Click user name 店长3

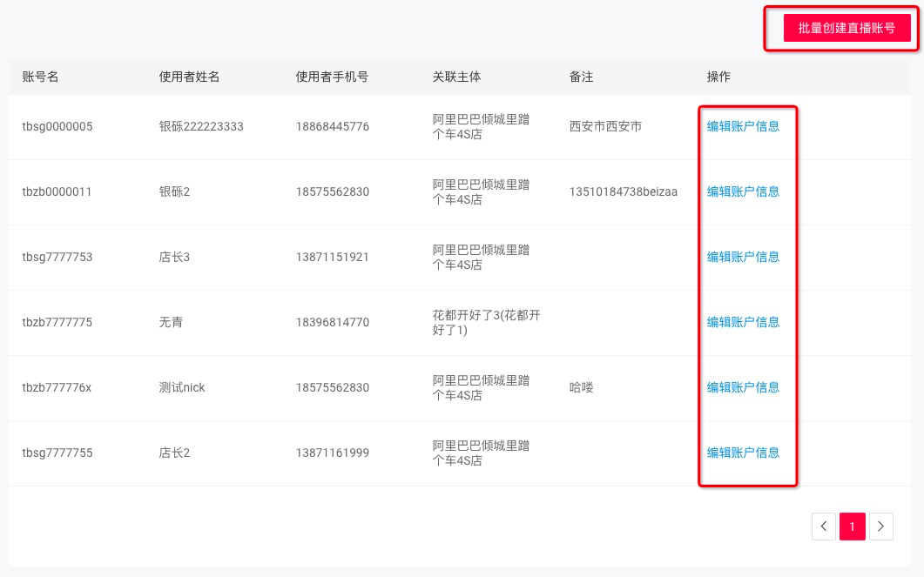174,257
